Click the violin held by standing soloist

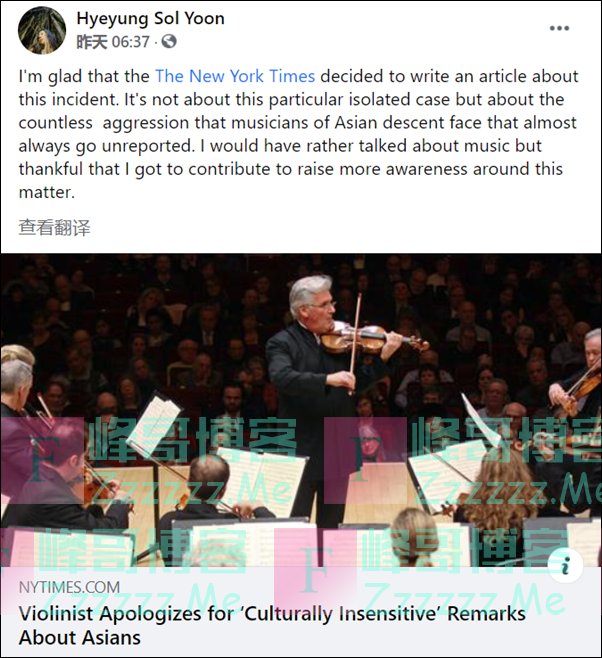click(371, 339)
